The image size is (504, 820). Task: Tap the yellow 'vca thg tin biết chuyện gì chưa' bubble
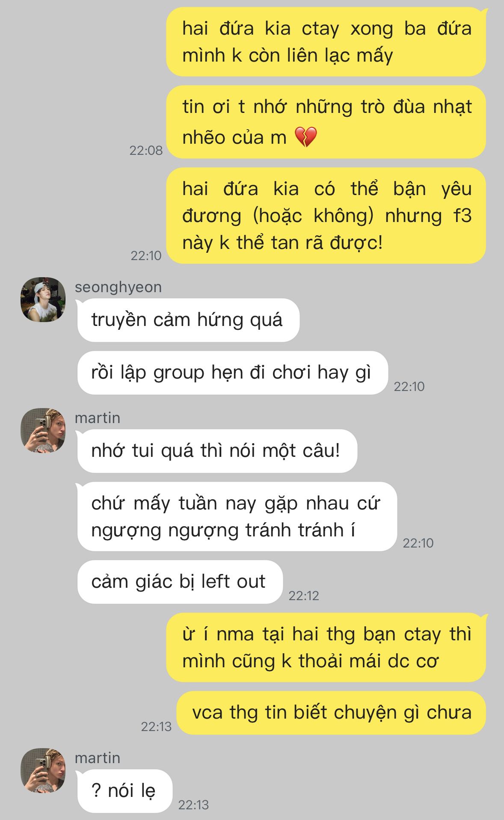(x=332, y=713)
